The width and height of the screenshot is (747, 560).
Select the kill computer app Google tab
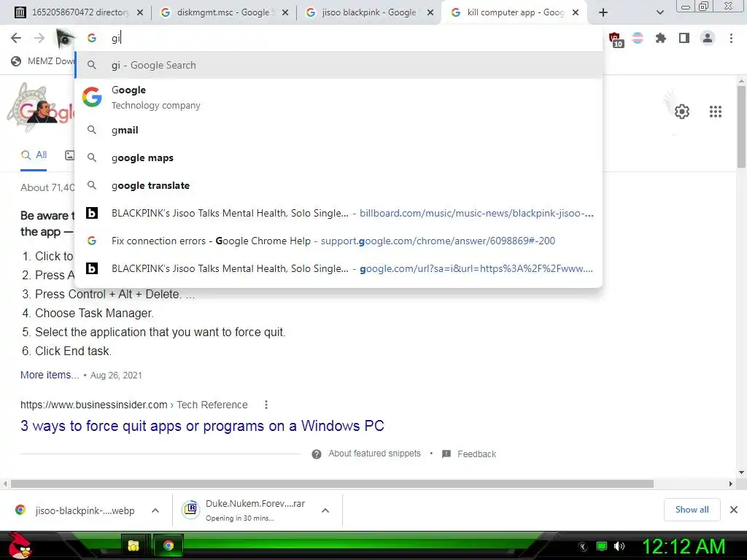click(x=515, y=12)
